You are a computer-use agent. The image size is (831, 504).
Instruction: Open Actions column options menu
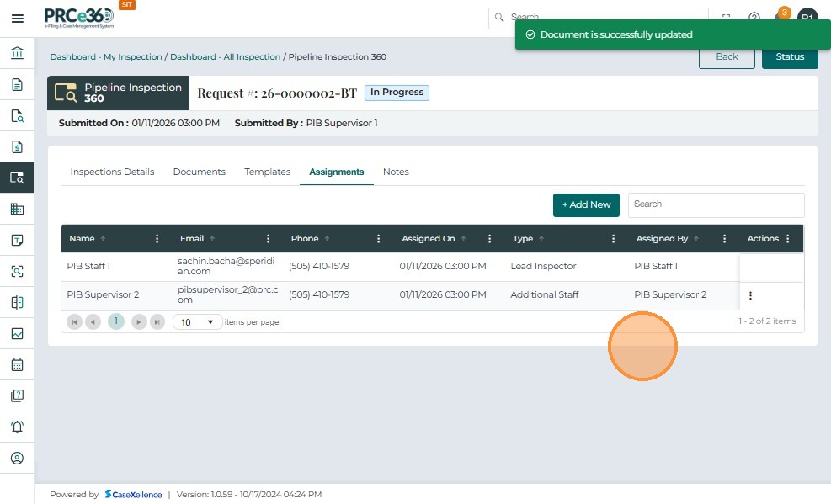pos(788,239)
